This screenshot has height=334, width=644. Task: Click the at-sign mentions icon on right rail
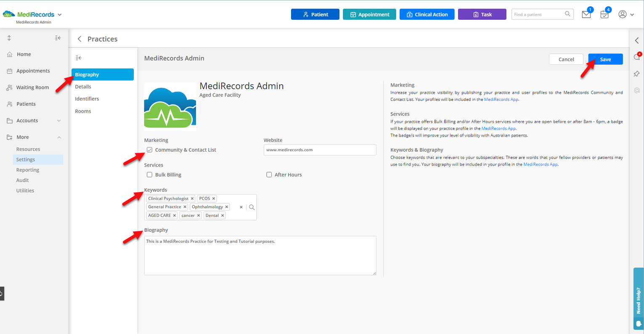[637, 90]
